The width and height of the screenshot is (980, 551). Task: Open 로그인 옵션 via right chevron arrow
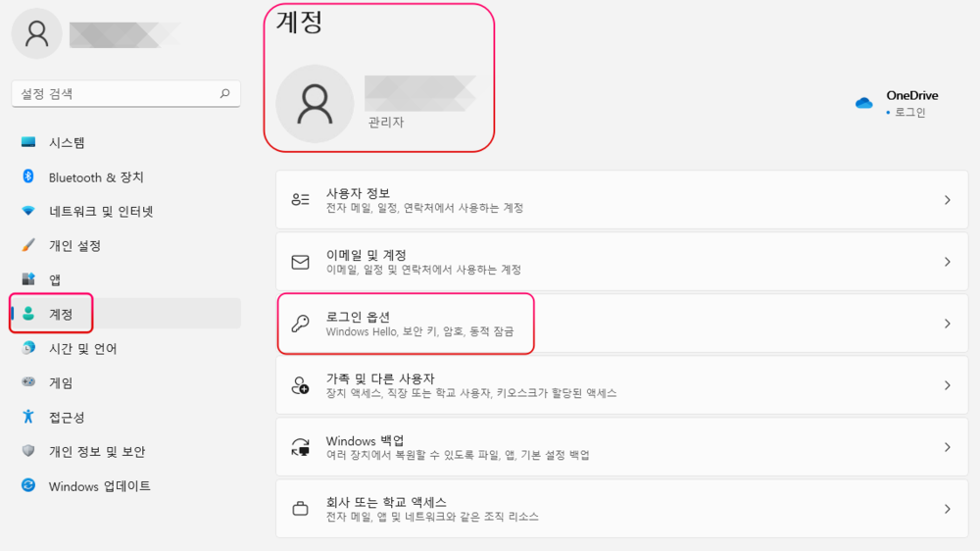(947, 324)
